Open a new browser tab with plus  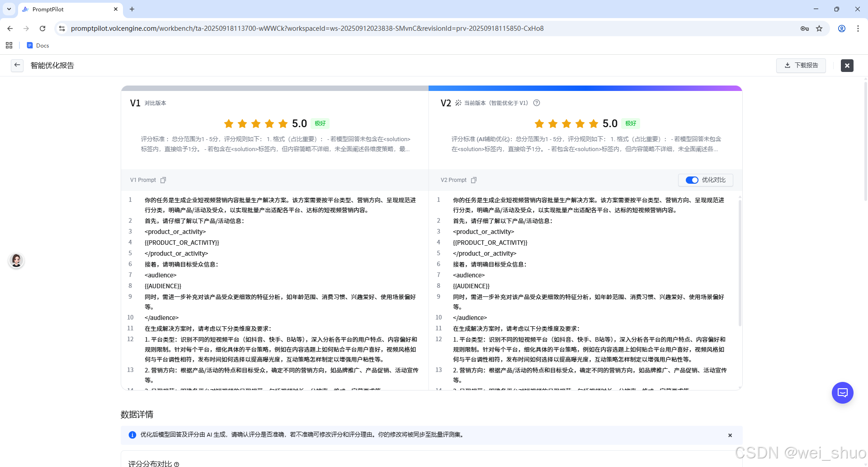click(132, 9)
